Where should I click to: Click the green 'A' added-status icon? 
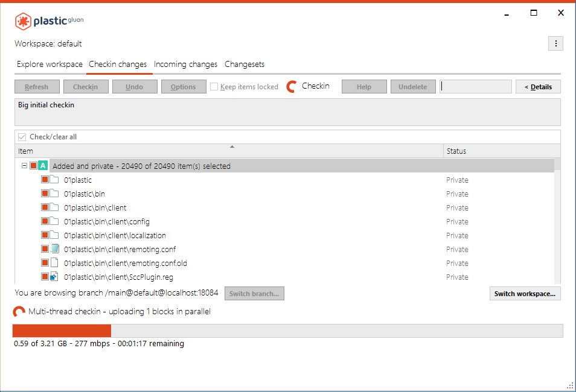pos(43,165)
